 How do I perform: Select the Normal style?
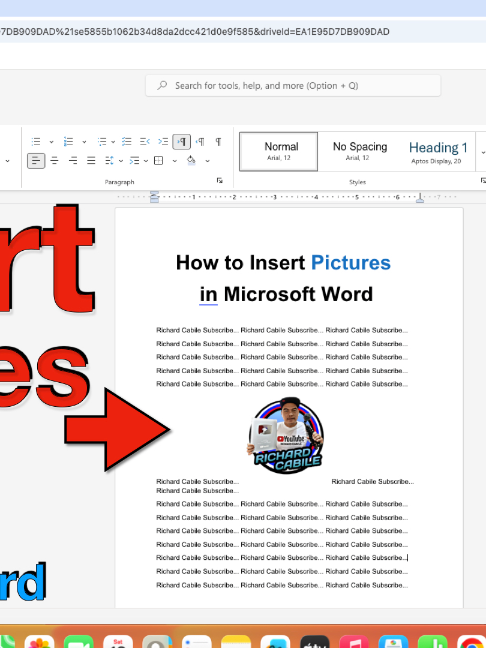click(279, 151)
